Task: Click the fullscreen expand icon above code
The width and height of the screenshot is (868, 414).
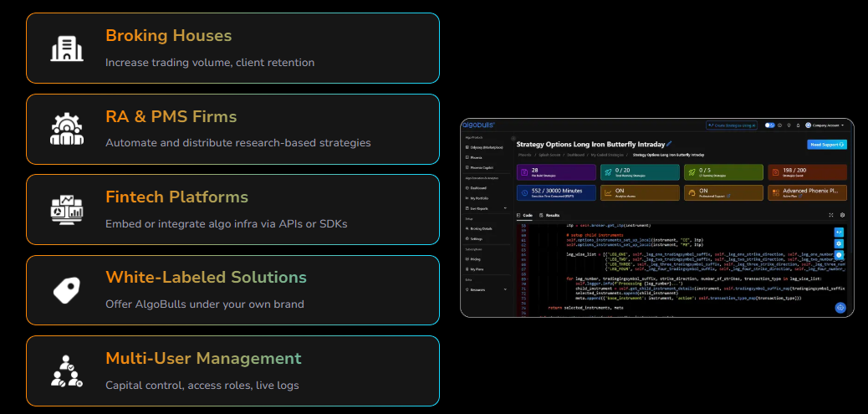Action: pos(831,215)
